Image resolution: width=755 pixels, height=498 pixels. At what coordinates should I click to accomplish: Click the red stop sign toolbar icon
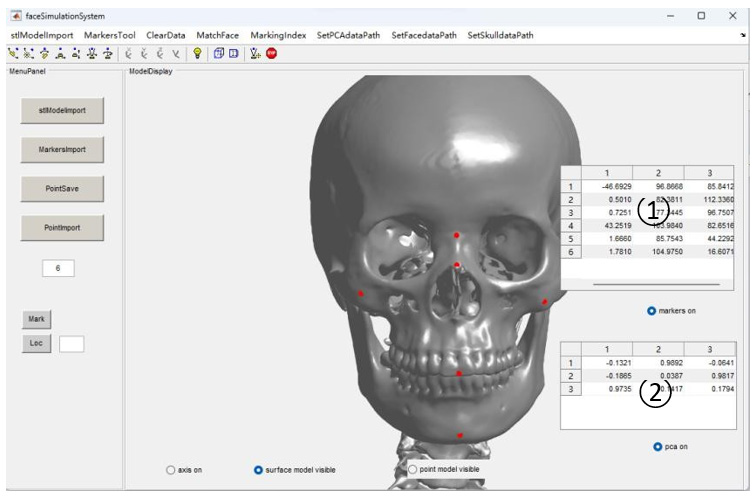[271, 54]
